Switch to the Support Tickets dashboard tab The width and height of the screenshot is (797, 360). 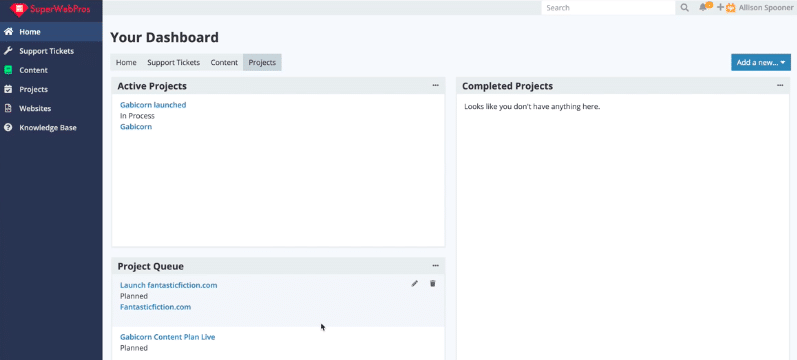173,63
